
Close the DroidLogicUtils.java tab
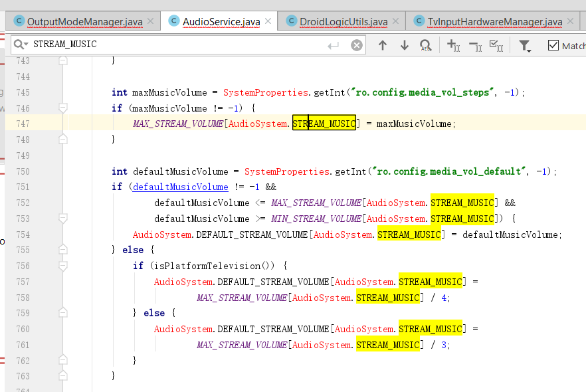tap(396, 21)
